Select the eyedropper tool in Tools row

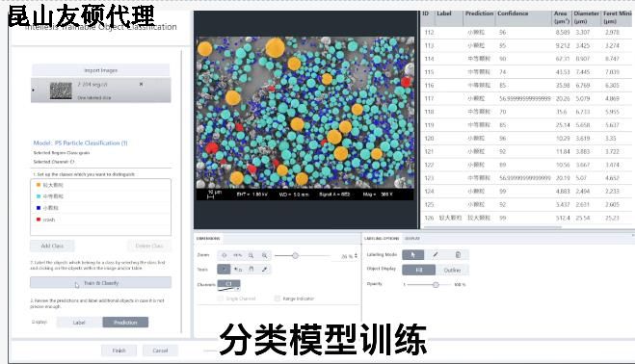[264, 270]
